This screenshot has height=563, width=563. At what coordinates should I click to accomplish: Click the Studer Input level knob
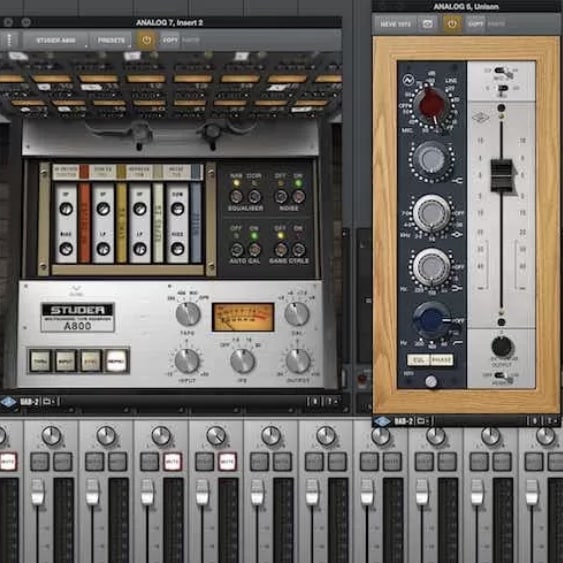click(x=187, y=360)
